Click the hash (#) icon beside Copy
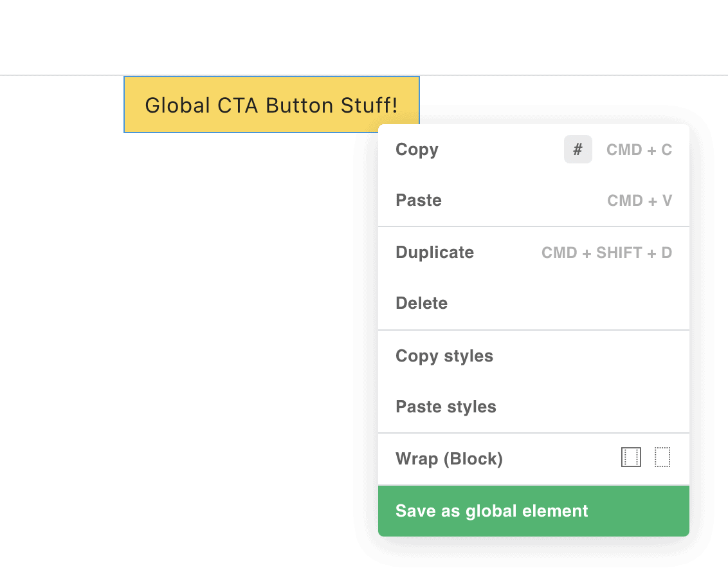 tap(578, 150)
